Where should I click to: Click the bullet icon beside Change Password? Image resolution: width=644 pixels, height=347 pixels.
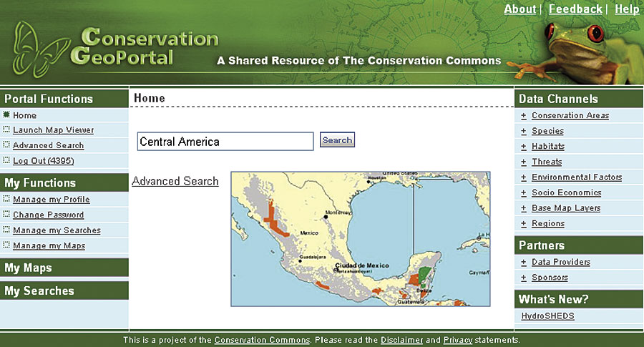click(6, 214)
